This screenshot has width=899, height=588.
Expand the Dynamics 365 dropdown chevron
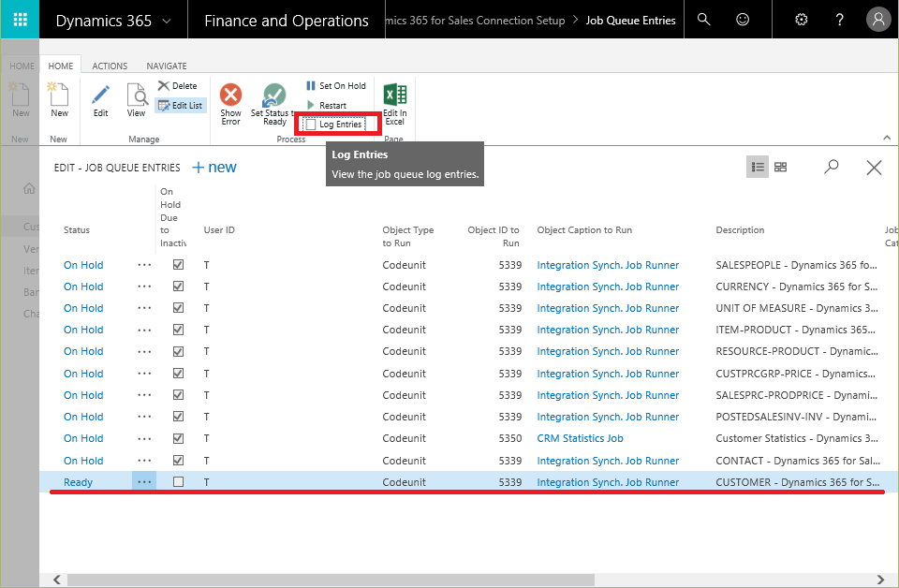click(167, 22)
